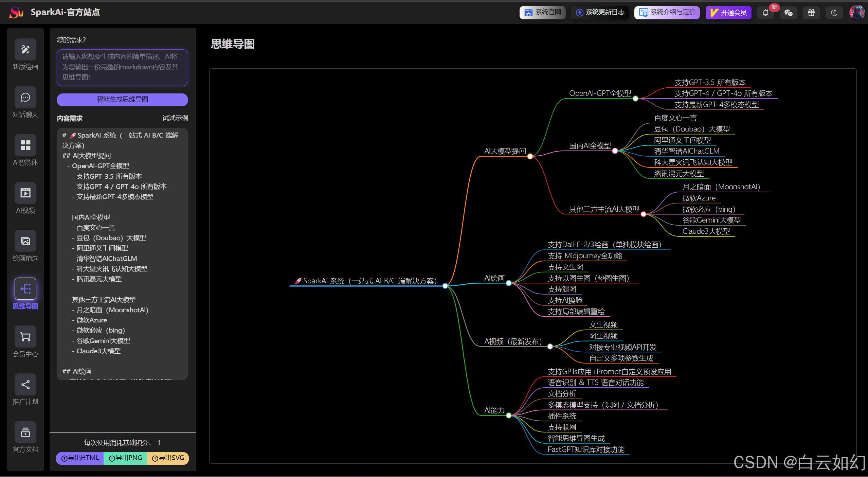
Task: Click the 支持GPT-3.5 所有版本 node
Action: tap(710, 83)
